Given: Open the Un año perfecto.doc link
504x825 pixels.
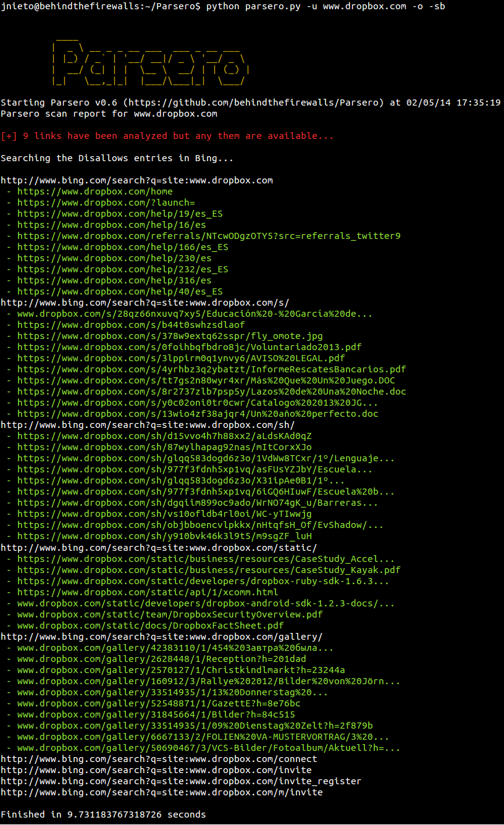Looking at the screenshot, I should pyautogui.click(x=198, y=414).
